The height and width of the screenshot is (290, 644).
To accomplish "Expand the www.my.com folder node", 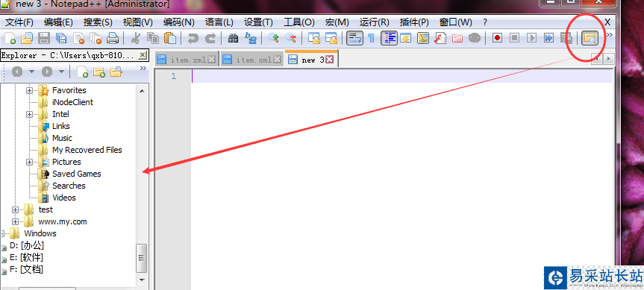I will [16, 221].
